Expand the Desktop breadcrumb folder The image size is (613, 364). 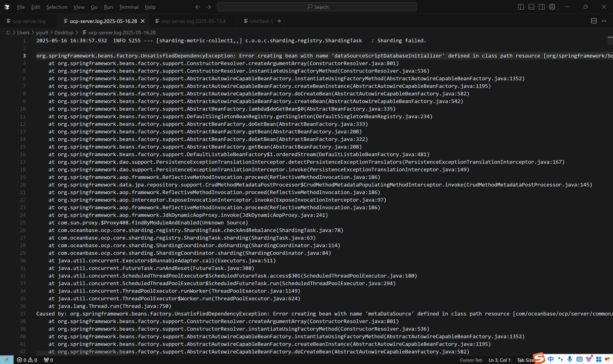pos(64,33)
